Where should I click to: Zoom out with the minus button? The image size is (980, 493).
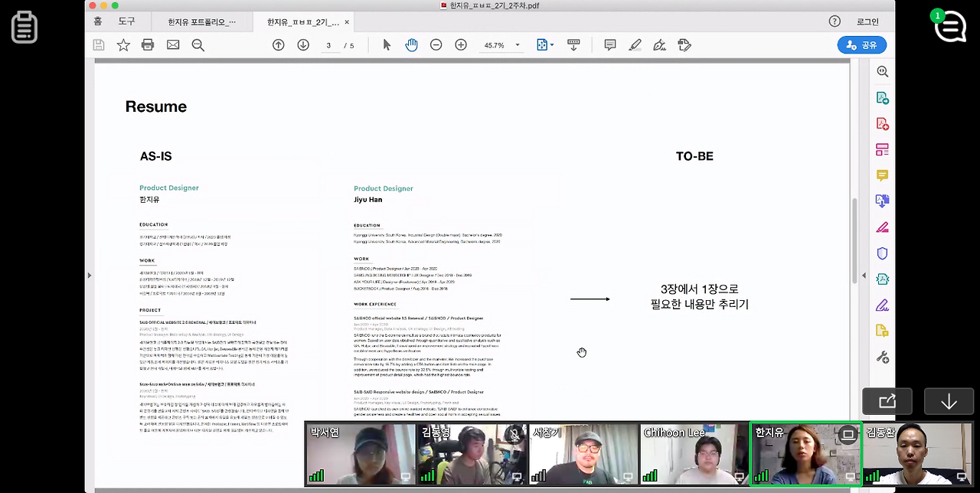click(x=436, y=45)
